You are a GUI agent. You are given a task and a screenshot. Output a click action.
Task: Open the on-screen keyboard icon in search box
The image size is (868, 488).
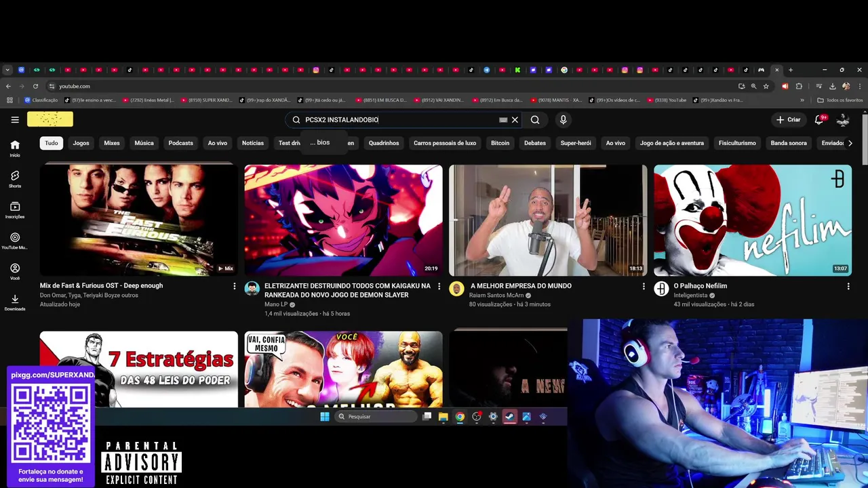[x=503, y=120]
